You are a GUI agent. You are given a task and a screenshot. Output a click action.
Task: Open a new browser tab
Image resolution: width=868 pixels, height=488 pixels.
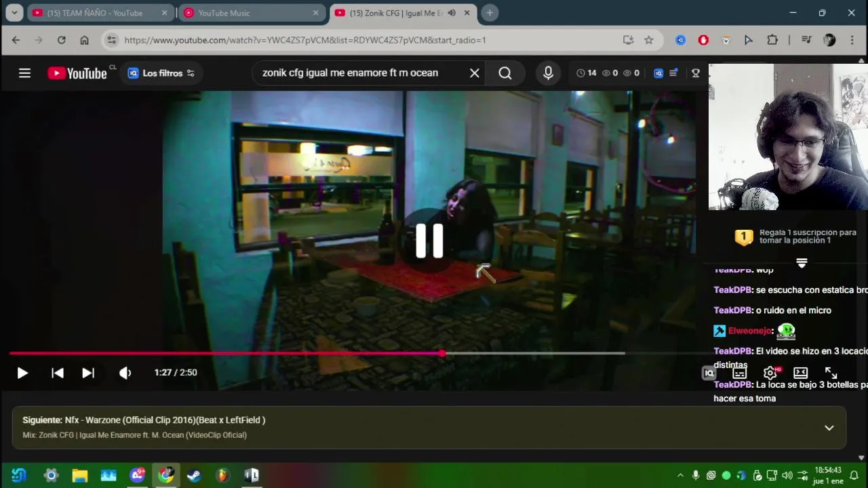click(x=490, y=13)
